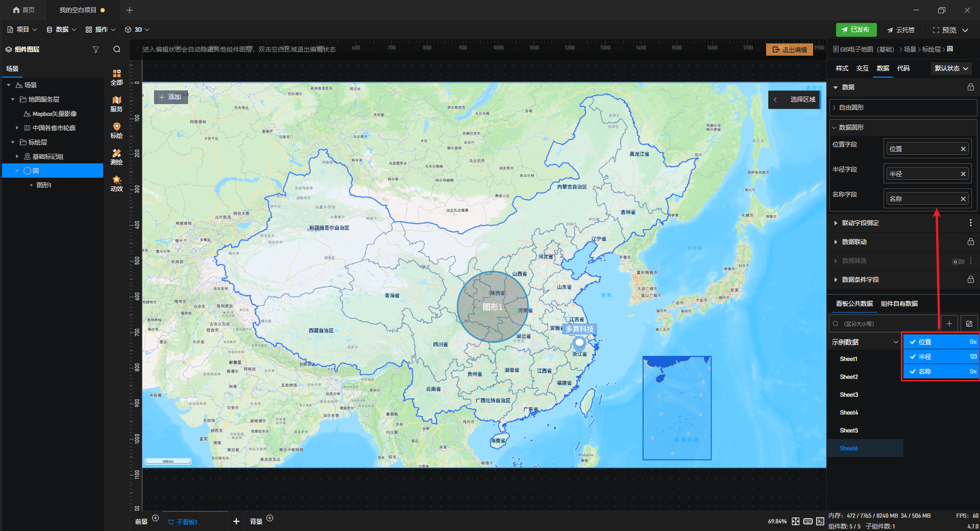Image resolution: width=980 pixels, height=531 pixels.
Task: Switch to the 样式 tab
Action: tap(842, 68)
